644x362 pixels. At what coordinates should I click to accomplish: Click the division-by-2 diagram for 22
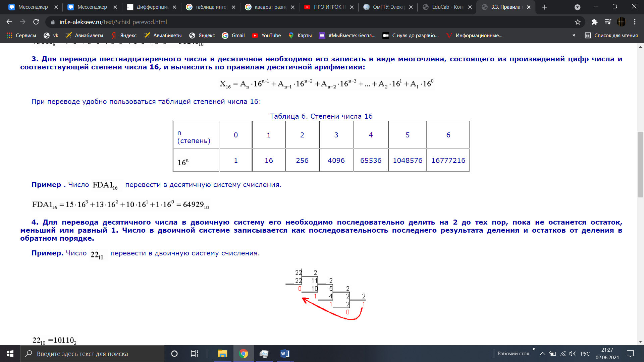pos(325,294)
